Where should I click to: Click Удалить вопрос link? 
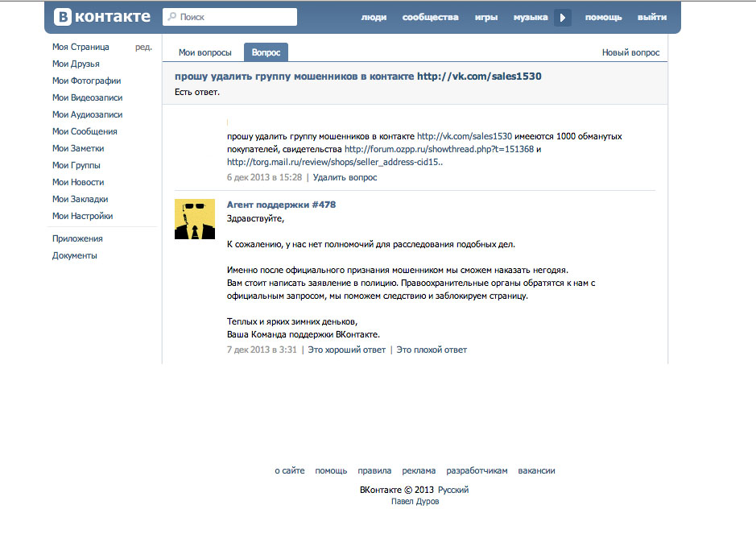click(x=345, y=177)
